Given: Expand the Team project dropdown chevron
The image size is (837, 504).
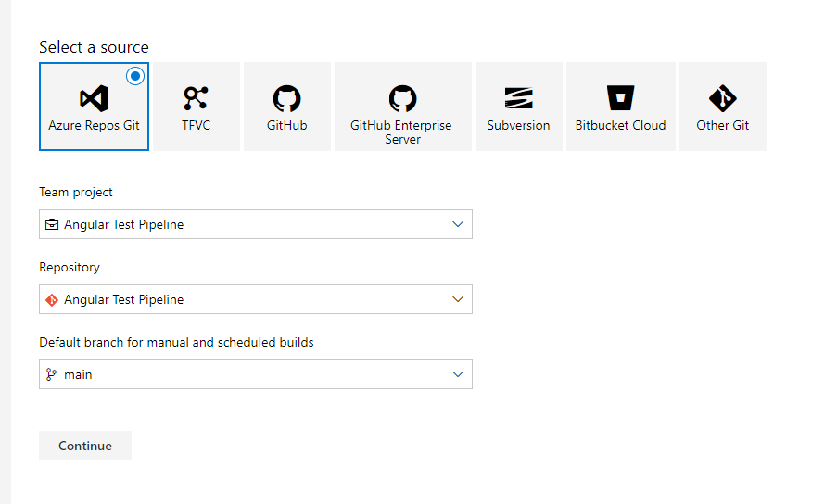Looking at the screenshot, I should click(x=457, y=224).
